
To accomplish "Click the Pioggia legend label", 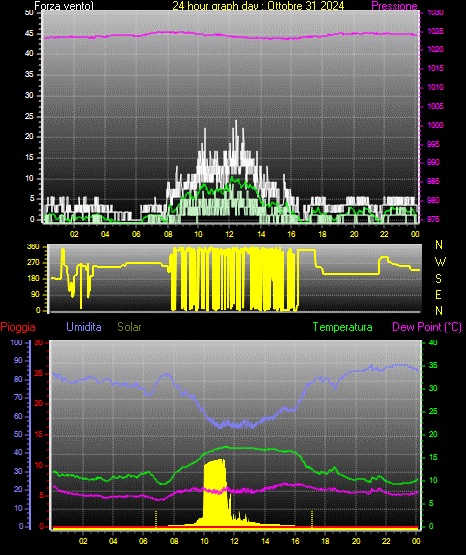I will 18,327.
